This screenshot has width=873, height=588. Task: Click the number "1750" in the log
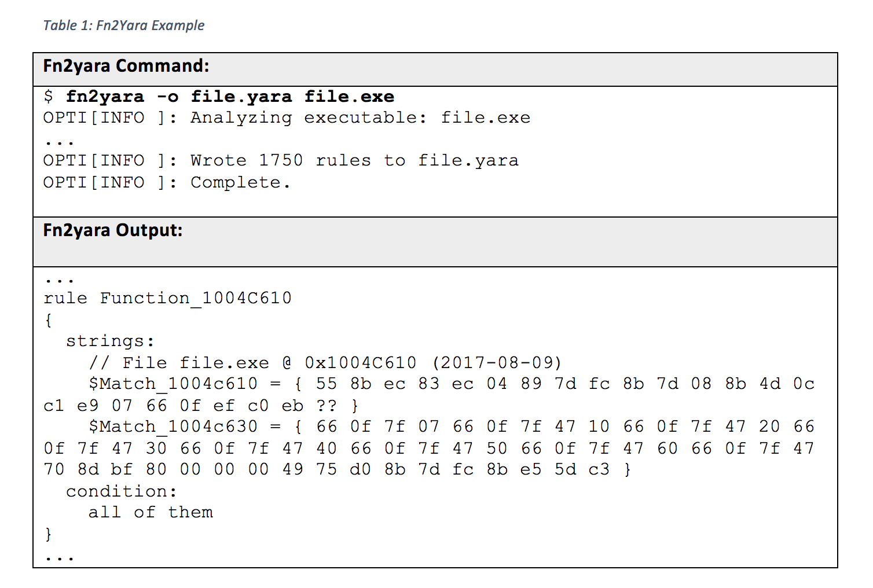(x=281, y=161)
